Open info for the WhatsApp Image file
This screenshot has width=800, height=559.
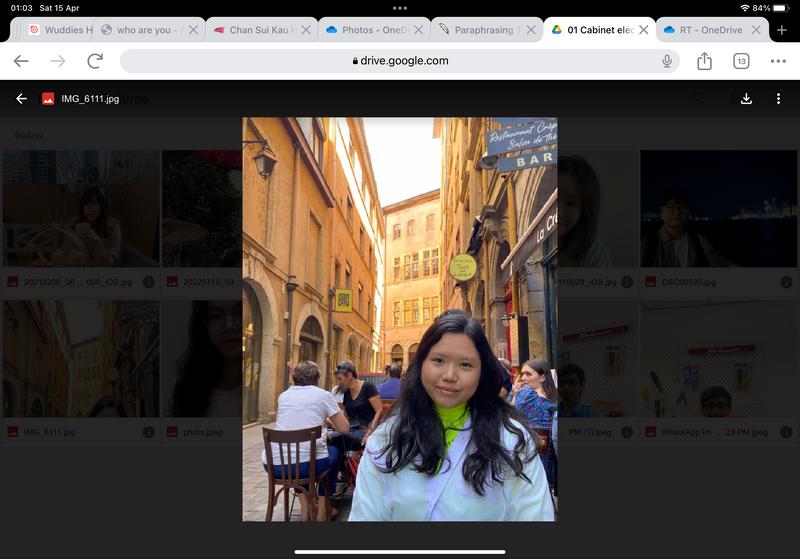pyautogui.click(x=786, y=433)
